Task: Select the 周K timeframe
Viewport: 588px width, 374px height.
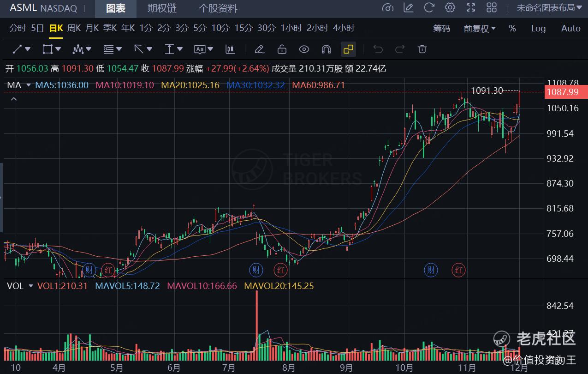Action: coord(74,28)
